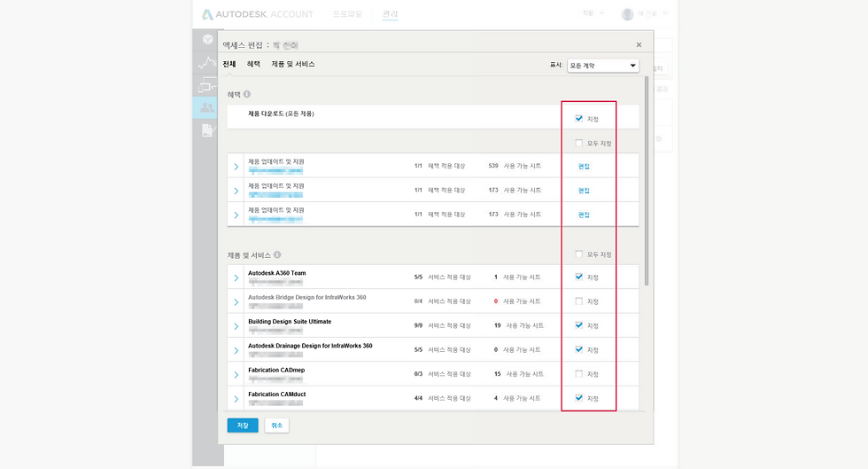Open the usage chart icon in the sidebar
This screenshot has width=868, height=469.
tap(207, 63)
